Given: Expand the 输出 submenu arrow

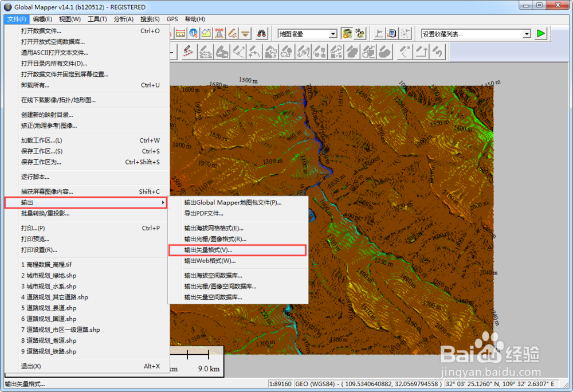Looking at the screenshot, I should tap(163, 202).
